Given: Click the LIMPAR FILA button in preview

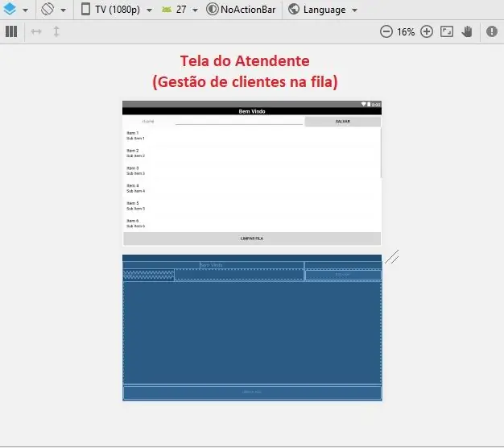Looking at the screenshot, I should tap(252, 239).
